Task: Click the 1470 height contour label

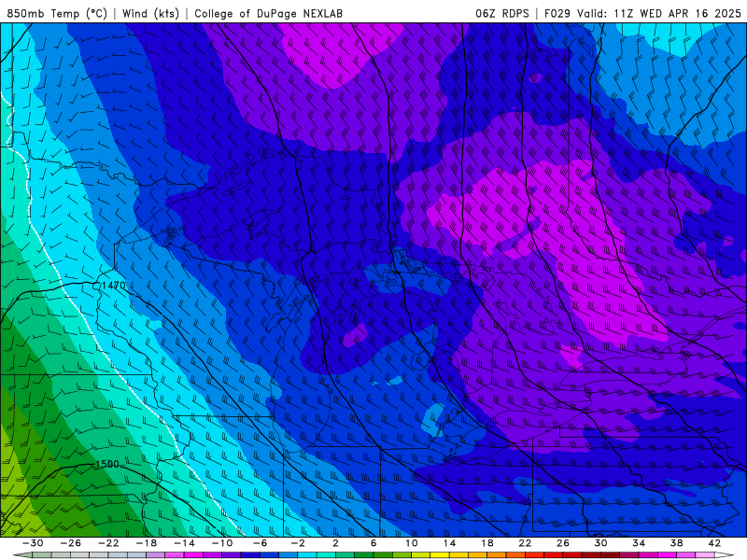Action: [x=113, y=286]
